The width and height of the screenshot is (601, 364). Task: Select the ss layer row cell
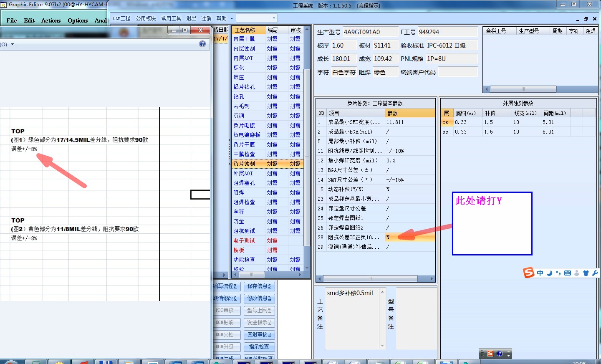tap(447, 132)
